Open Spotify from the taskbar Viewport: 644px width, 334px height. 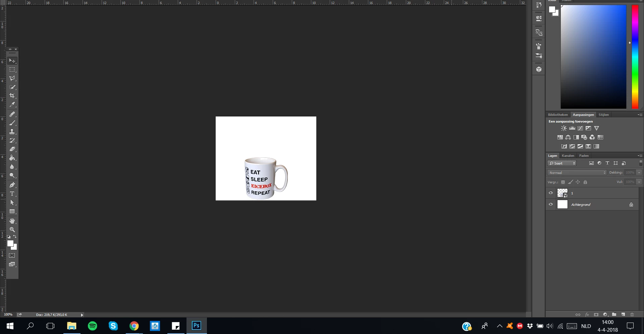coord(92,326)
